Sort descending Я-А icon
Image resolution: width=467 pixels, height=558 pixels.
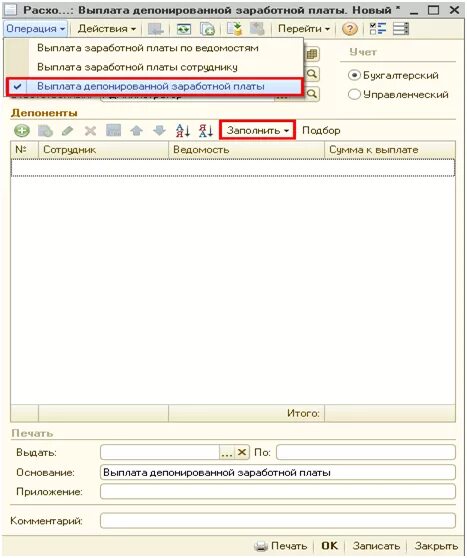206,131
